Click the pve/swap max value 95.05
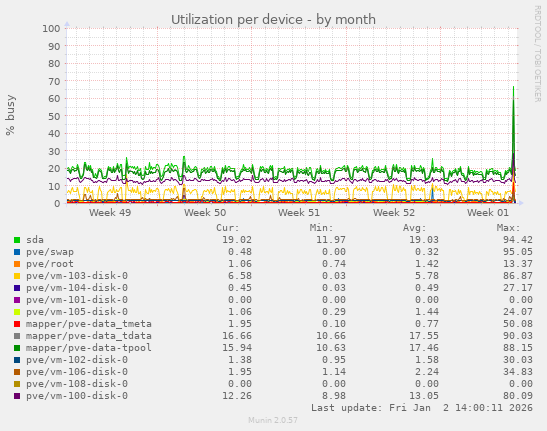The height and width of the screenshot is (431, 547). (x=518, y=252)
